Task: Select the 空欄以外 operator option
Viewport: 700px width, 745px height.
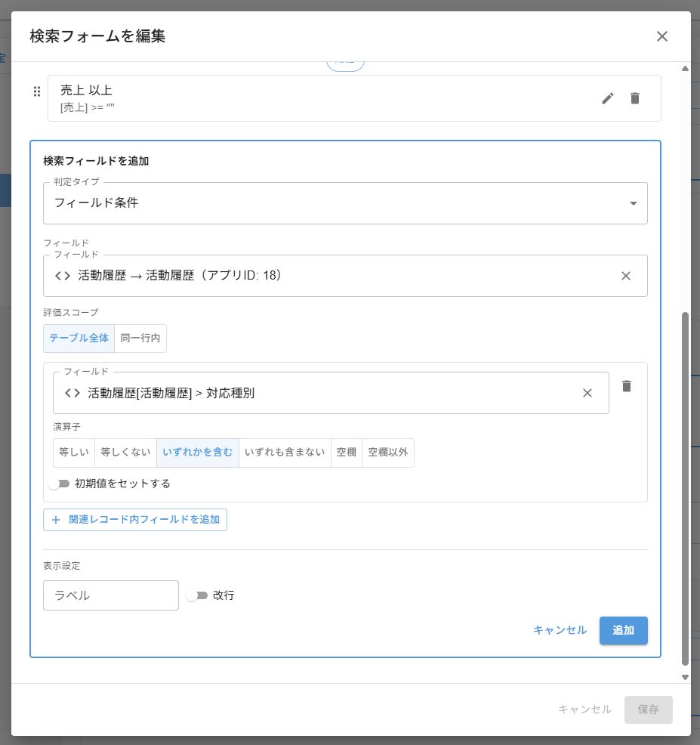Action: [387, 453]
